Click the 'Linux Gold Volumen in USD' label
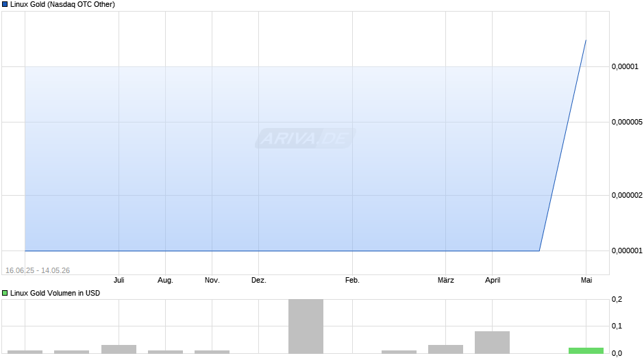644x360 pixels. click(55, 293)
